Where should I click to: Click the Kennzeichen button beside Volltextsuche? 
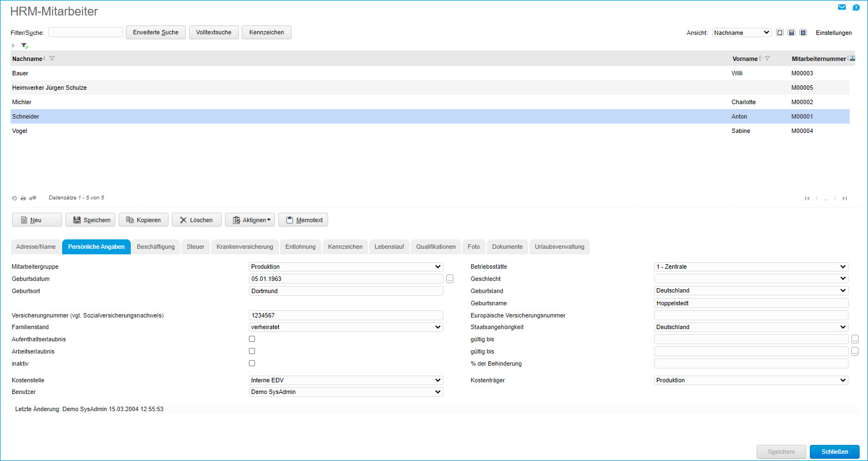click(x=267, y=32)
